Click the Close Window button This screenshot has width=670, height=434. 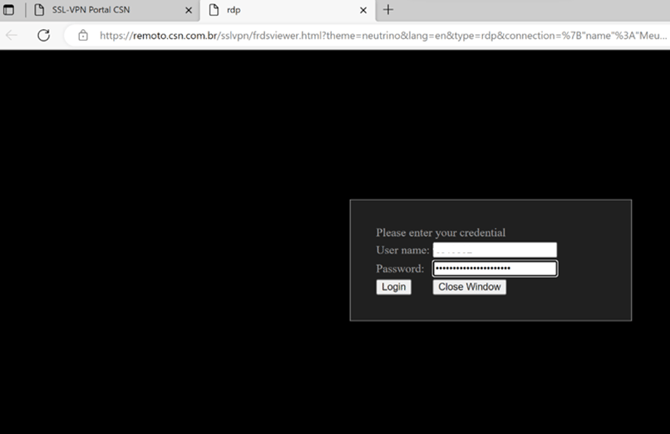(469, 287)
